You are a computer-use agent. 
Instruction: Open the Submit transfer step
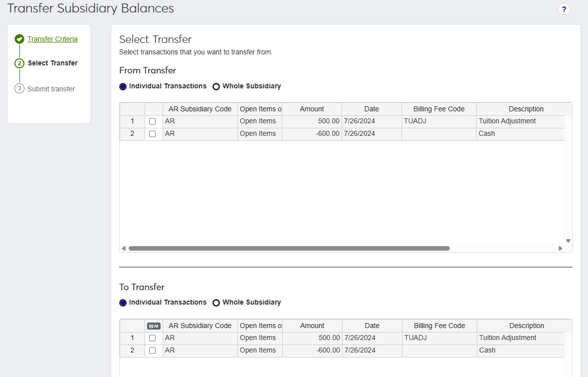point(51,89)
